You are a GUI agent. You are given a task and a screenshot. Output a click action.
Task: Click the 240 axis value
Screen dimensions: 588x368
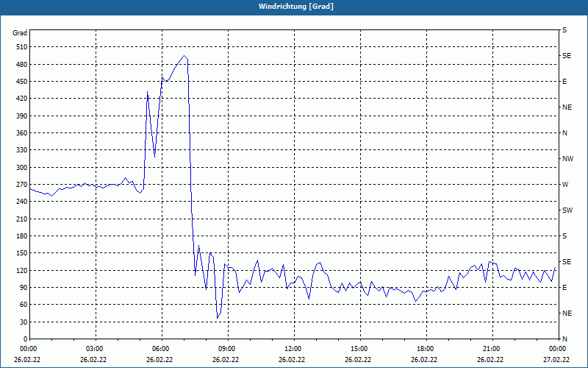(x=22, y=202)
